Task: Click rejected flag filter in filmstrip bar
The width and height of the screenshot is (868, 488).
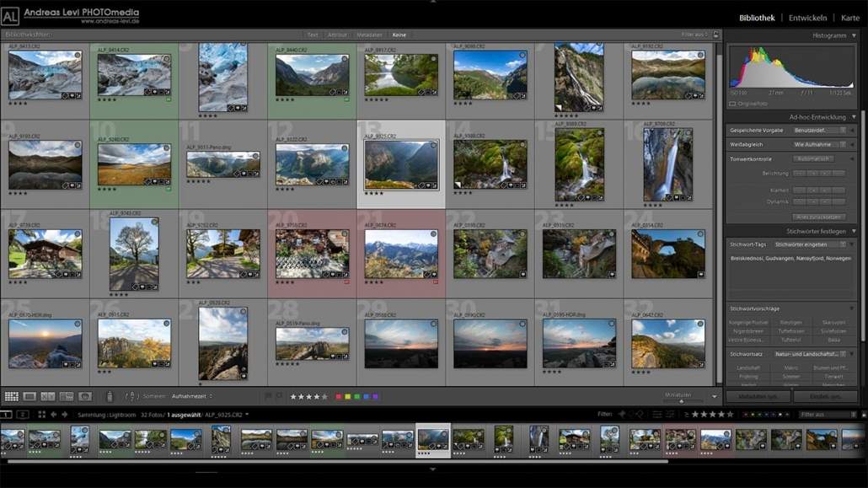Action: [640, 415]
